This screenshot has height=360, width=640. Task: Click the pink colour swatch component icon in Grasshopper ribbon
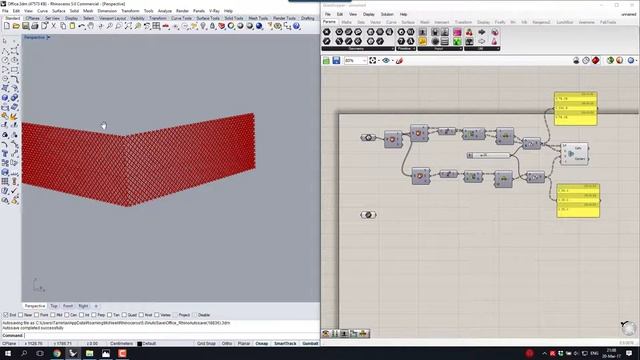click(x=457, y=32)
